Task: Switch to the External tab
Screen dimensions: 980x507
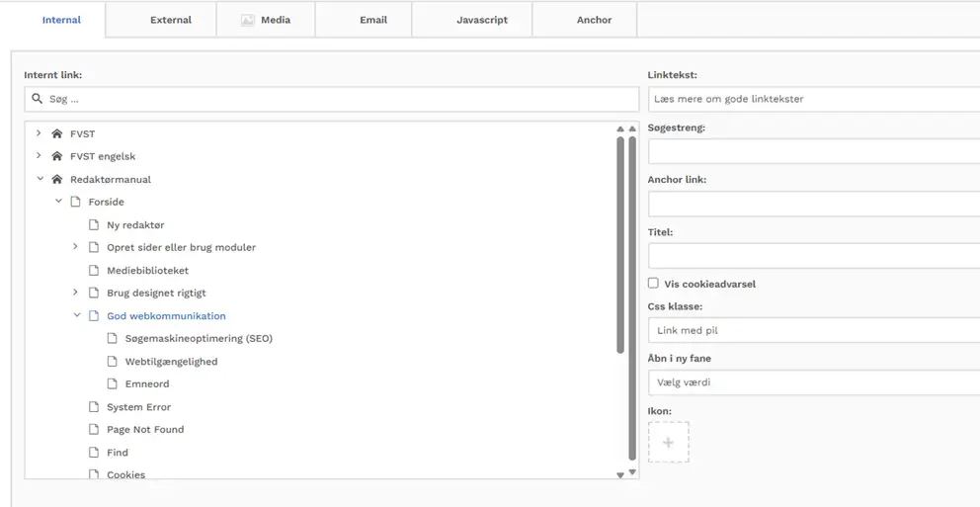Action: tap(170, 20)
